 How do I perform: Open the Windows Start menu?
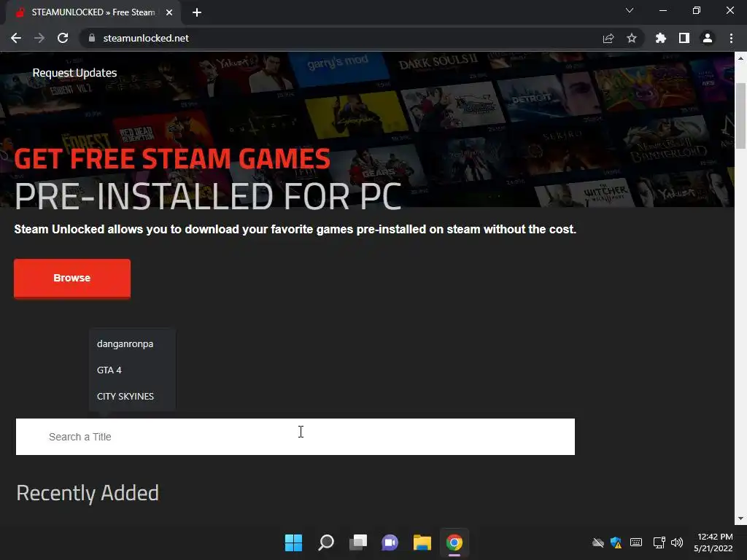click(293, 542)
